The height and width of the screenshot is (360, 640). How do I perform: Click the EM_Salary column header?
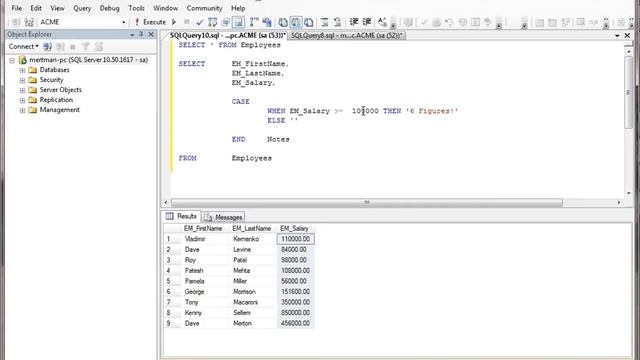[294, 229]
